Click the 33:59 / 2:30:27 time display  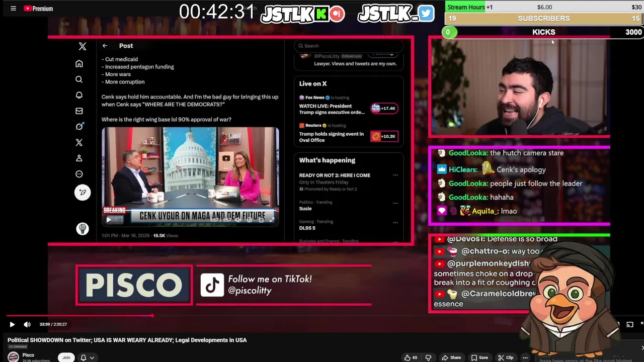coord(53,324)
